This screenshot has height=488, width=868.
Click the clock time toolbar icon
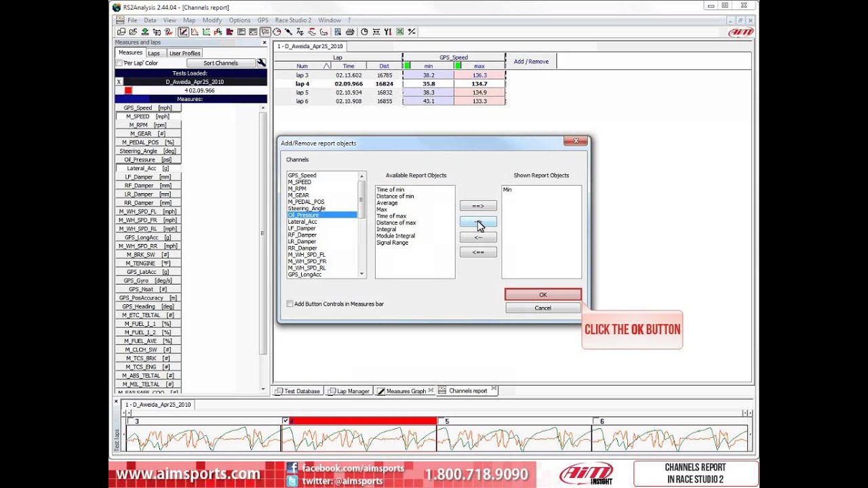click(x=365, y=31)
